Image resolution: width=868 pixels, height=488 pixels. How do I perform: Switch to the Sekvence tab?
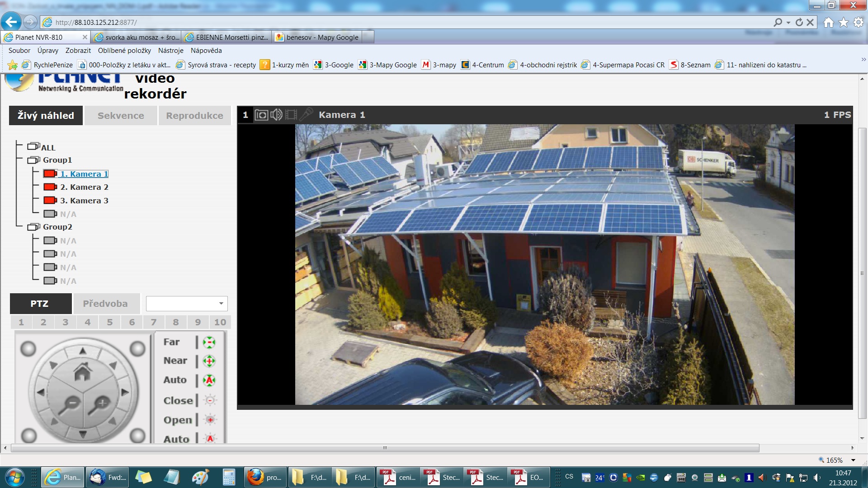(x=121, y=116)
